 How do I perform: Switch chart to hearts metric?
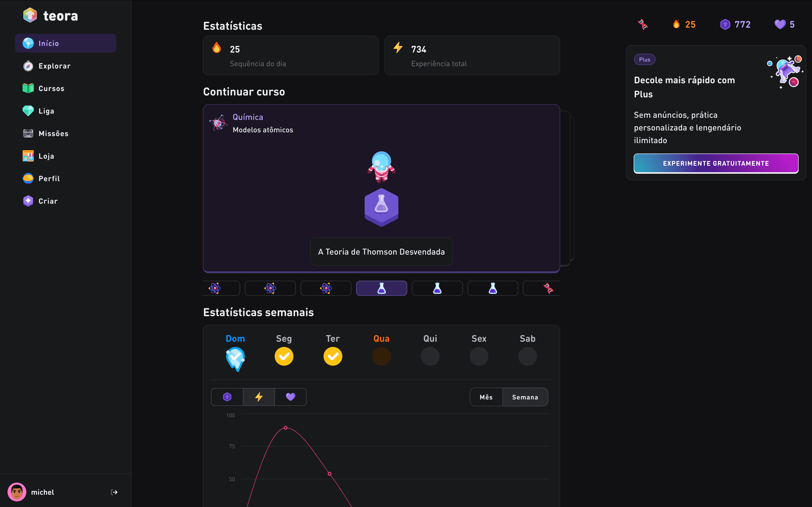tap(290, 397)
